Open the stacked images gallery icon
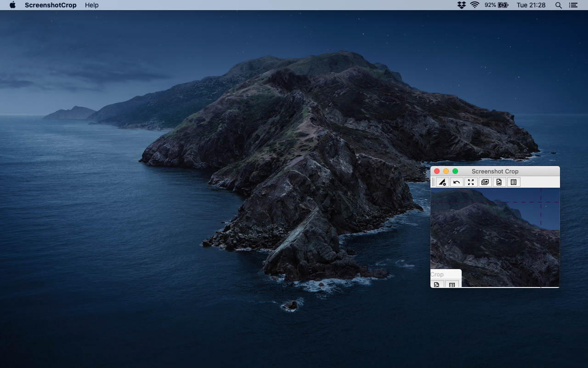The image size is (588, 368). coord(485,182)
